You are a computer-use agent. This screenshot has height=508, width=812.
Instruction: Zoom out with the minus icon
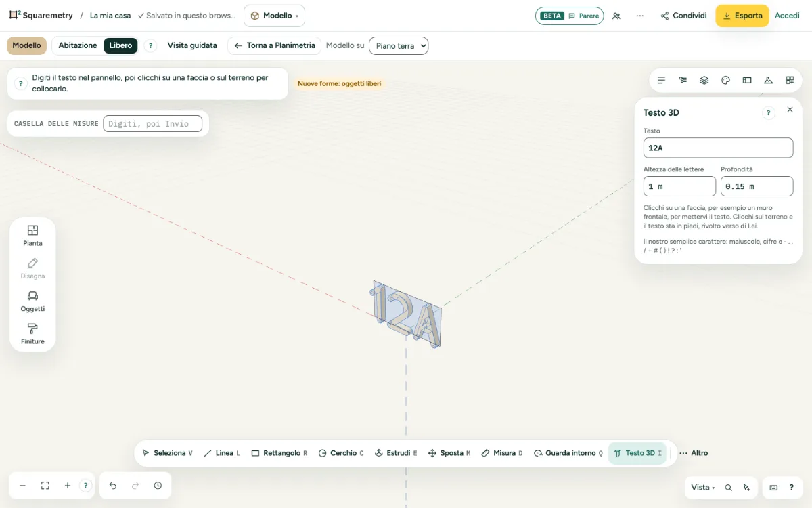(22, 486)
